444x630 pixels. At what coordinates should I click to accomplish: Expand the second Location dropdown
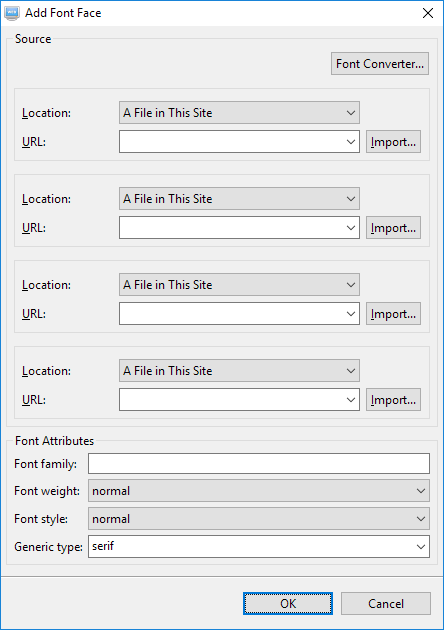239,198
